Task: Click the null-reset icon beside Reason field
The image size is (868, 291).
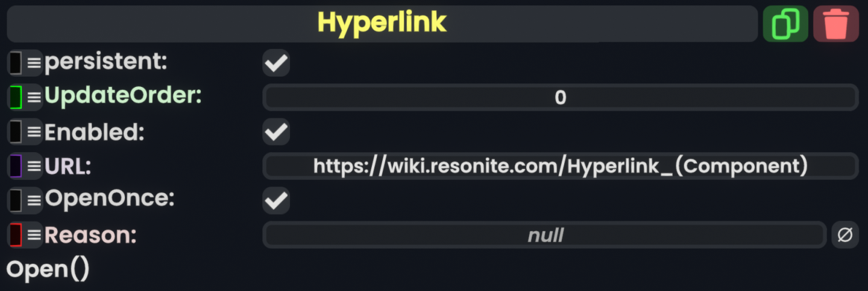Action: (x=845, y=235)
